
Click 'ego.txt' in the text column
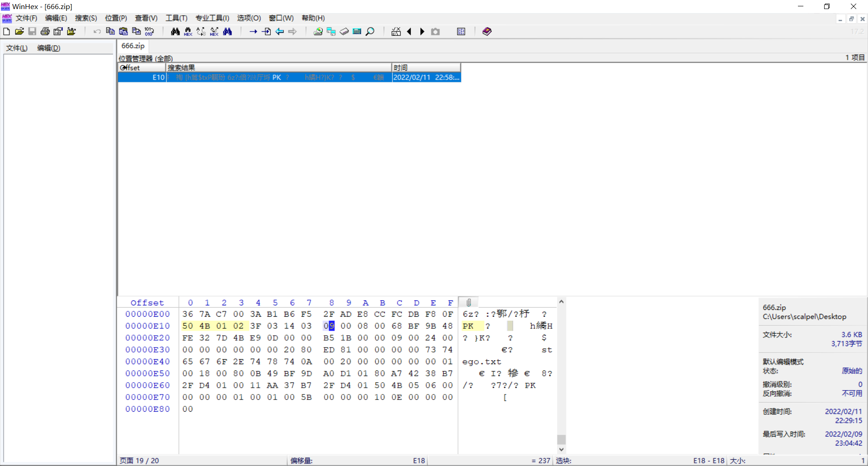tap(481, 361)
